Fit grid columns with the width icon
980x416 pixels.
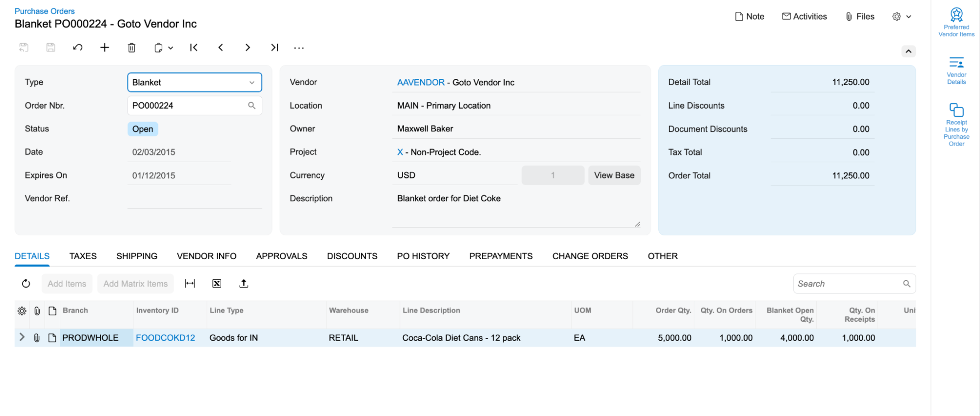190,284
